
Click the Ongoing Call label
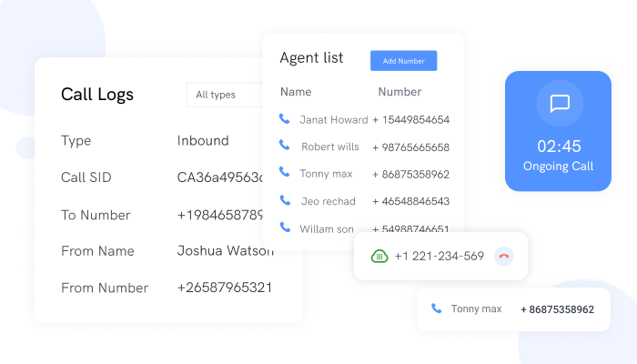558,167
